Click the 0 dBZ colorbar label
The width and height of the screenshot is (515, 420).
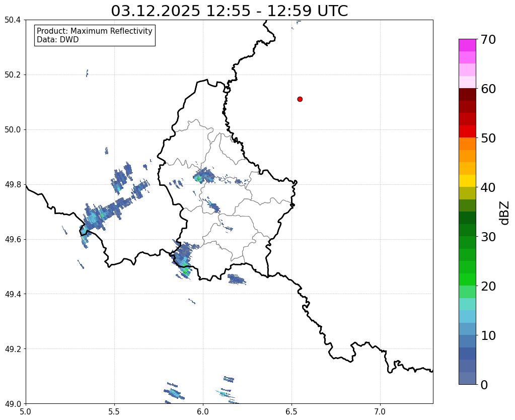(484, 385)
